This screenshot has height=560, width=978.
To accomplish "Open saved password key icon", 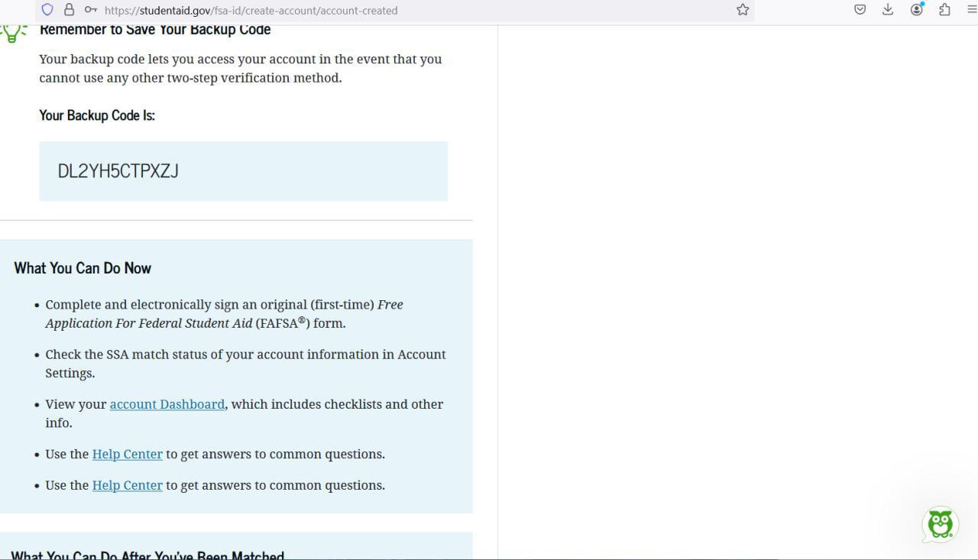I will click(90, 10).
